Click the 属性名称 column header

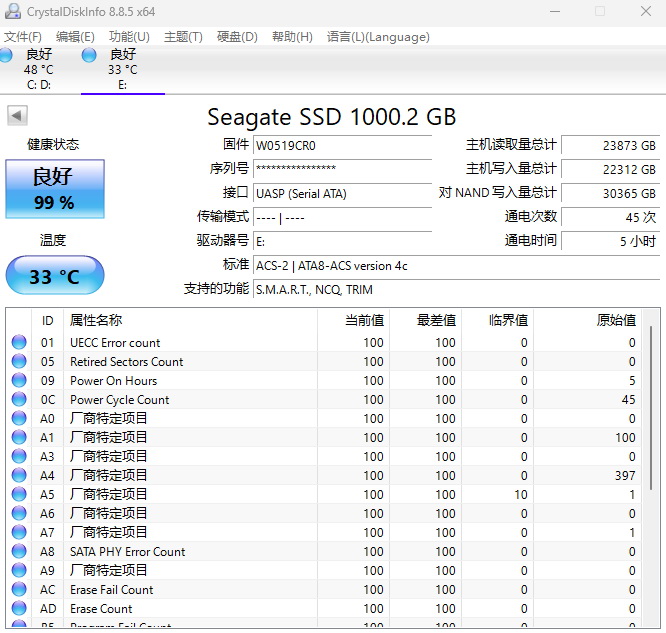190,320
